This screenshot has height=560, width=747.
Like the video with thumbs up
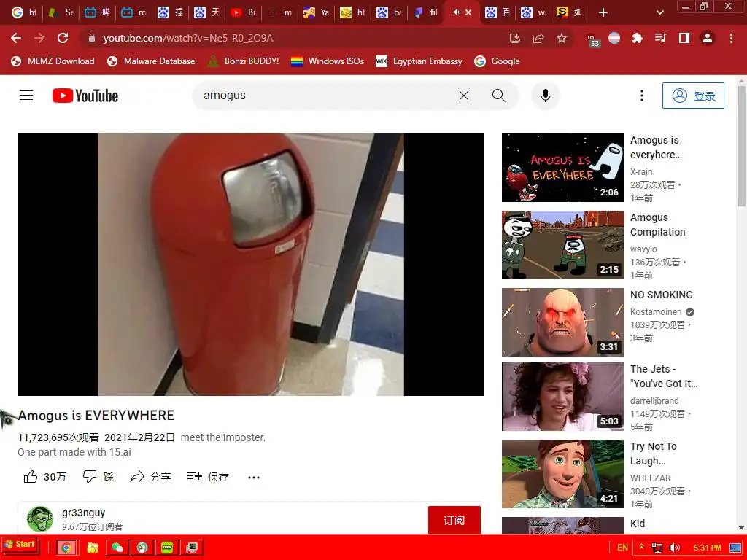44,477
